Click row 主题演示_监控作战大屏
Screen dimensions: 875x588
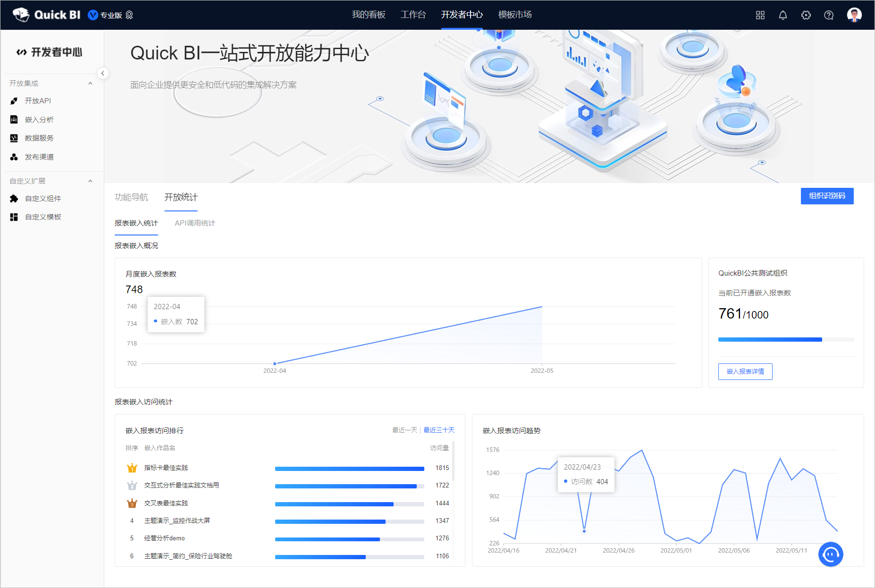point(288,521)
